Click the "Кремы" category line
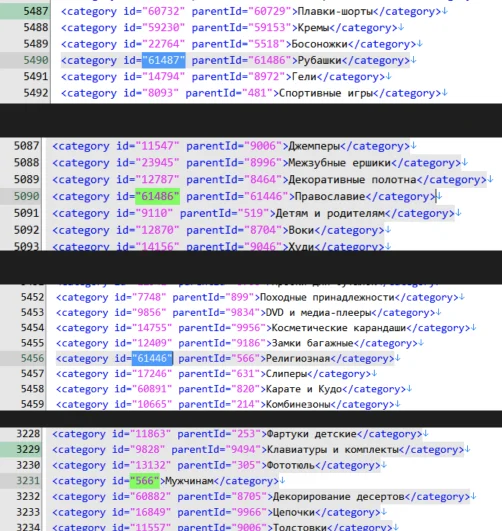Image resolution: width=502 pixels, height=531 pixels. pyautogui.click(x=232, y=27)
